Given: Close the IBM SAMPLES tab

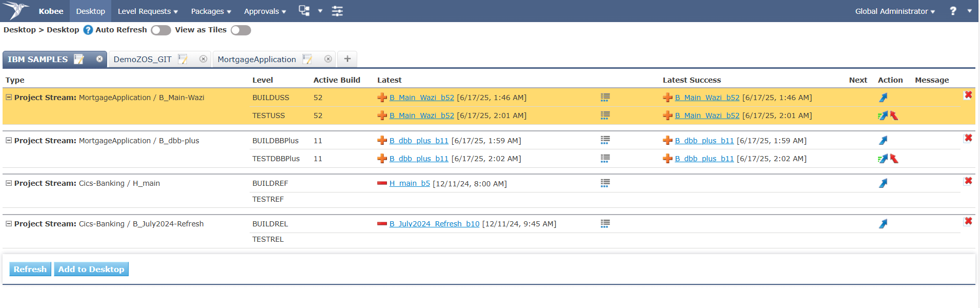Looking at the screenshot, I should [x=99, y=59].
